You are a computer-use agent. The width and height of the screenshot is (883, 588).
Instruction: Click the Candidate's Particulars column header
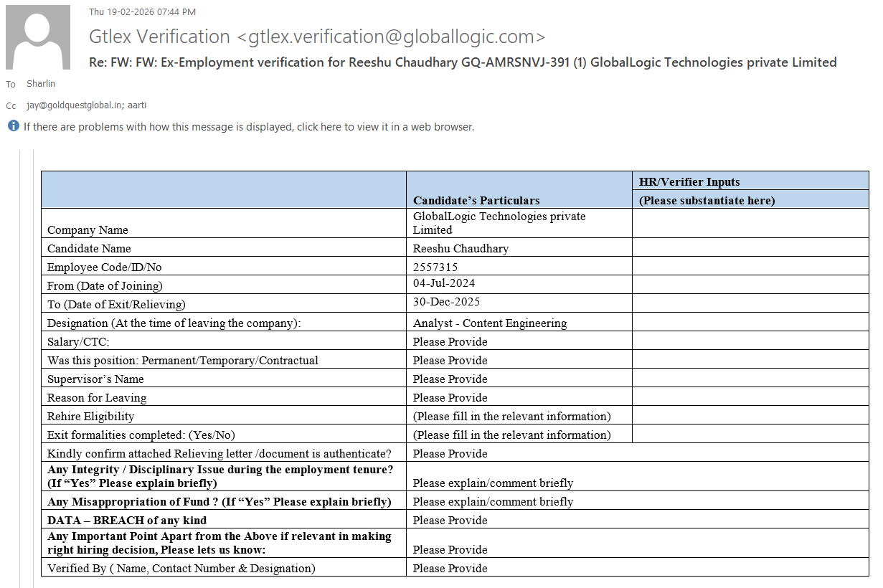476,200
